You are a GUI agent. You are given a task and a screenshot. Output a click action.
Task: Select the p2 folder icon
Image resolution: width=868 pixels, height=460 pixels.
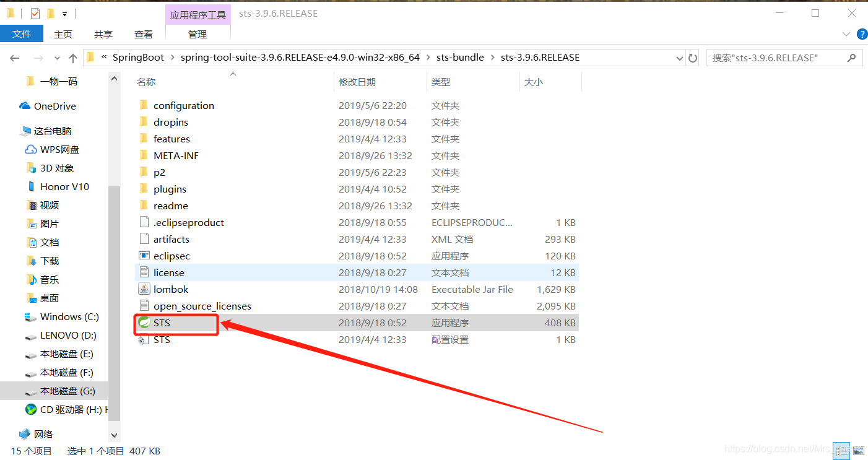point(144,172)
